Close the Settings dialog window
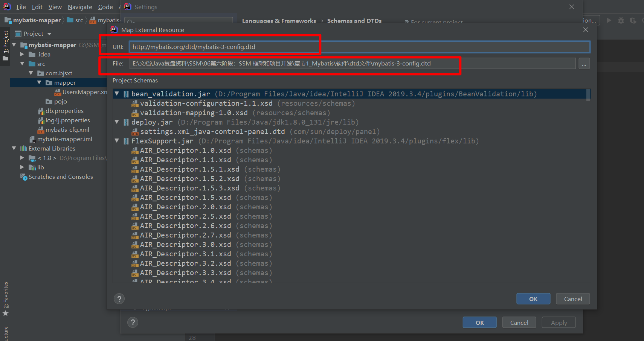 (572, 7)
